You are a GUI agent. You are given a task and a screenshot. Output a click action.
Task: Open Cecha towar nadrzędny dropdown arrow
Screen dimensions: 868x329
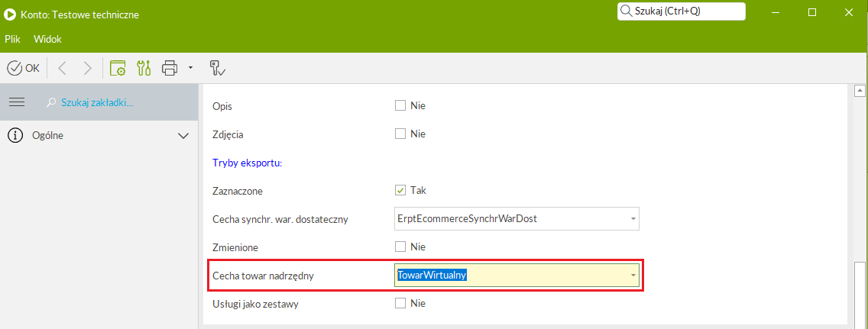pyautogui.click(x=633, y=276)
